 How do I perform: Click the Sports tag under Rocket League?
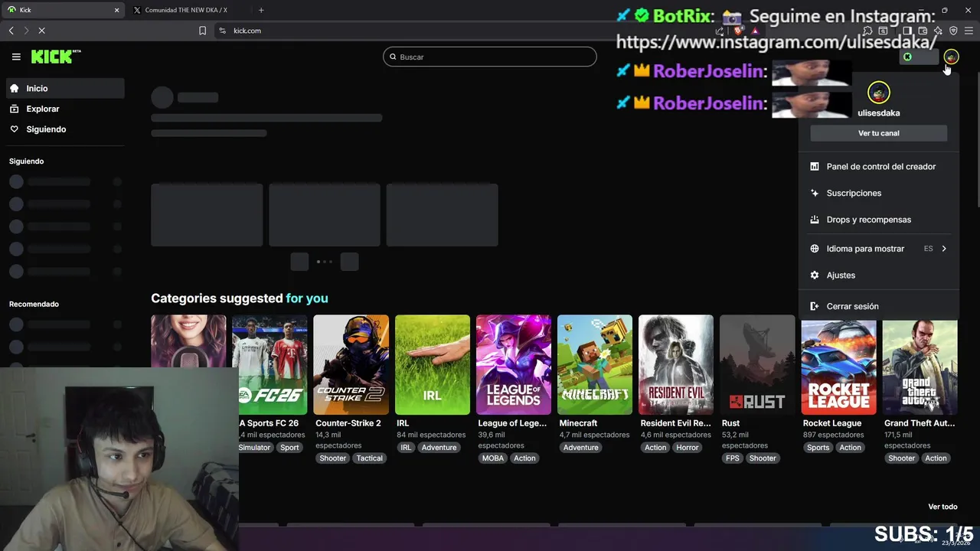pos(818,448)
